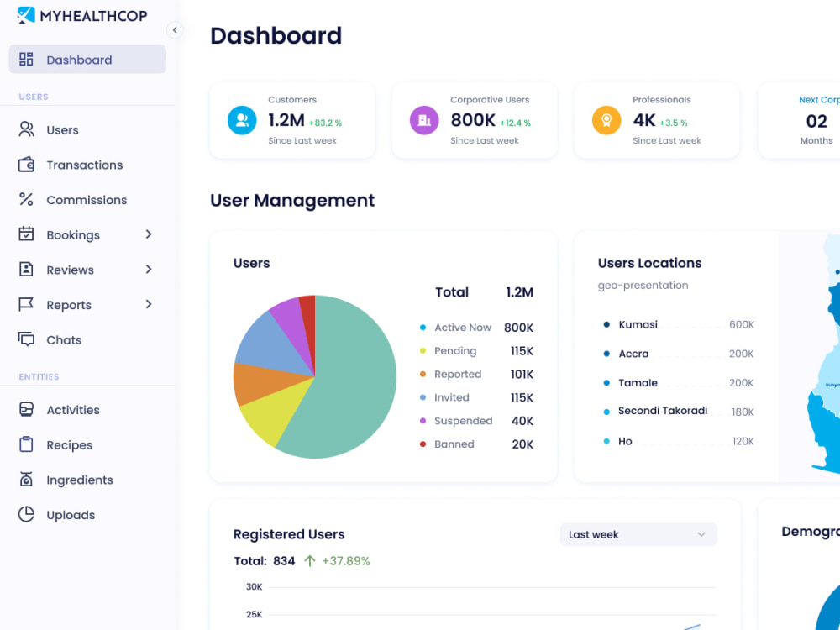Image resolution: width=840 pixels, height=630 pixels.
Task: Open Uploads menu label
Action: click(x=71, y=515)
